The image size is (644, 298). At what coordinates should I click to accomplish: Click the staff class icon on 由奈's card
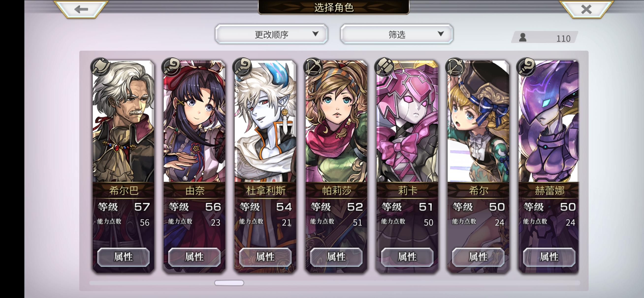point(172,67)
